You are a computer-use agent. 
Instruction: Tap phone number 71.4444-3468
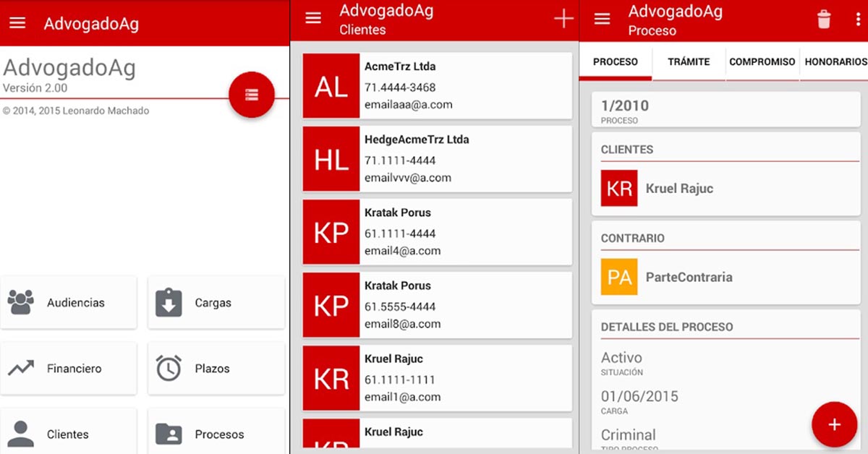[400, 87]
